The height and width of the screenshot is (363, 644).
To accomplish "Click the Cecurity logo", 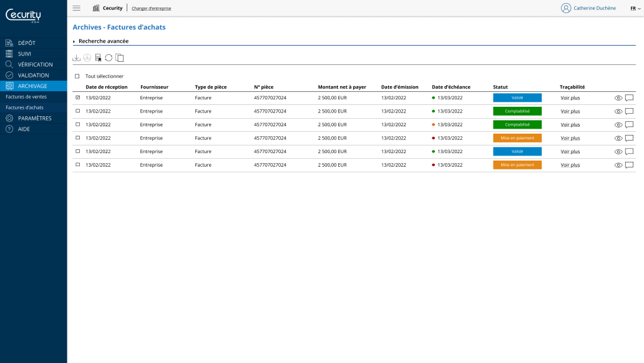I will click(24, 16).
